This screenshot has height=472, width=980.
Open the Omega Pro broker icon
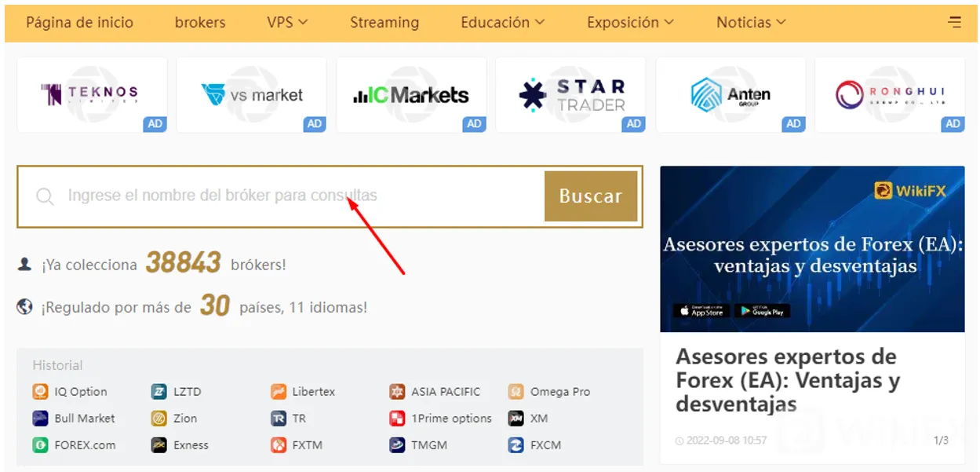pyautogui.click(x=516, y=391)
